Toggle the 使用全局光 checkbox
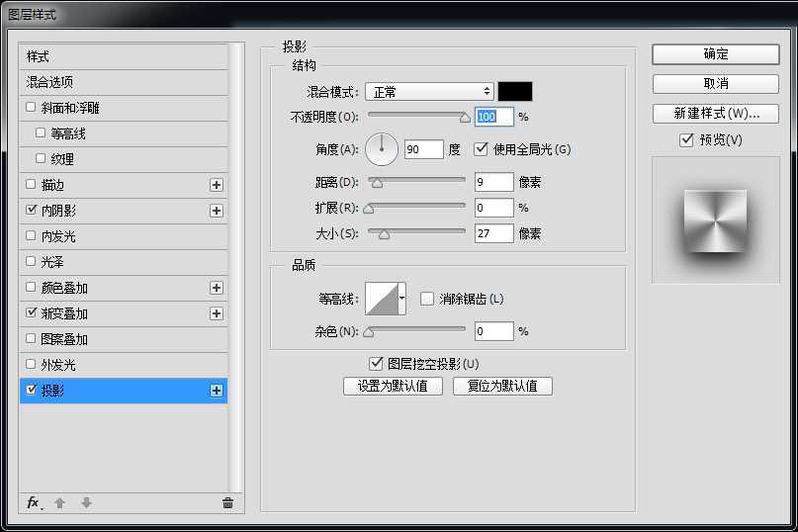798x532 pixels. 482,149
